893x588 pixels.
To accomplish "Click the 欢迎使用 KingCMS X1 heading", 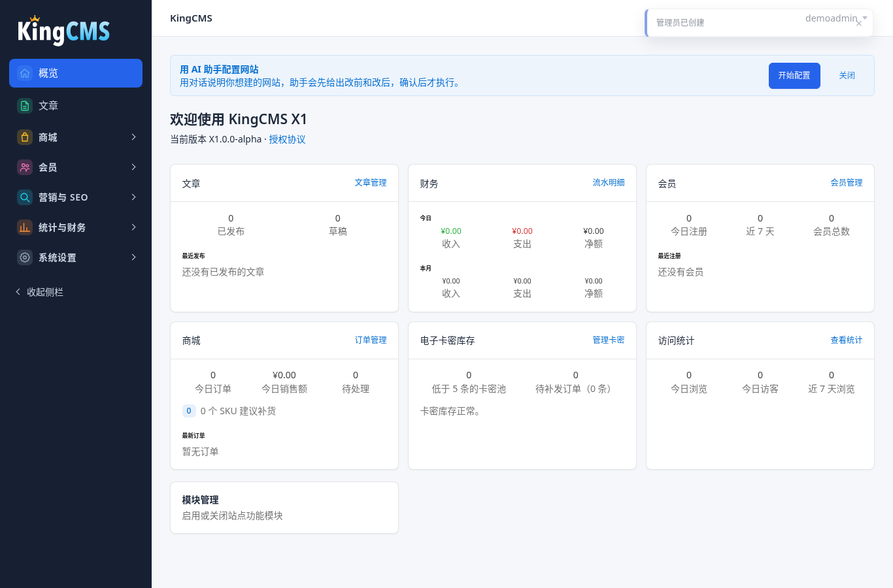I will (239, 120).
